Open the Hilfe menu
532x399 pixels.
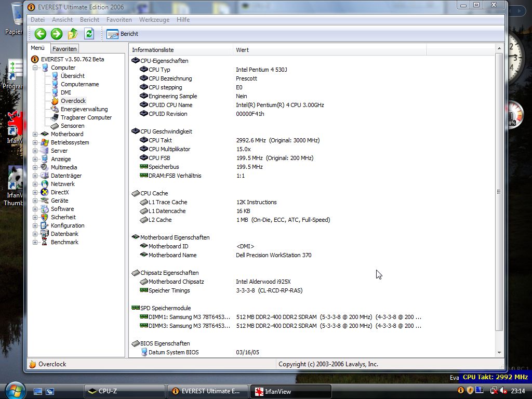click(x=183, y=20)
